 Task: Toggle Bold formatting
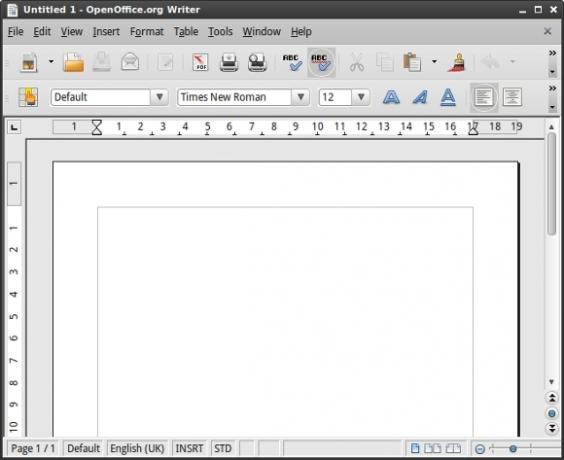pyautogui.click(x=391, y=97)
